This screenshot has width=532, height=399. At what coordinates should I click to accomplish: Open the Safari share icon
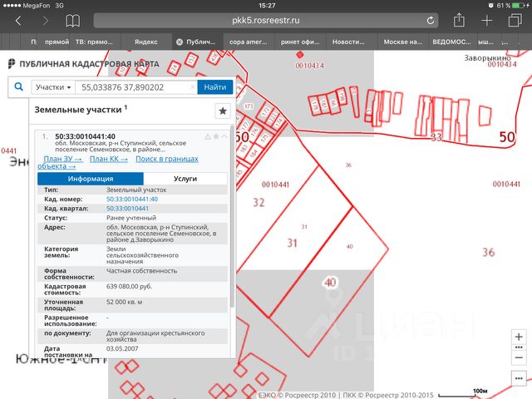(459, 20)
